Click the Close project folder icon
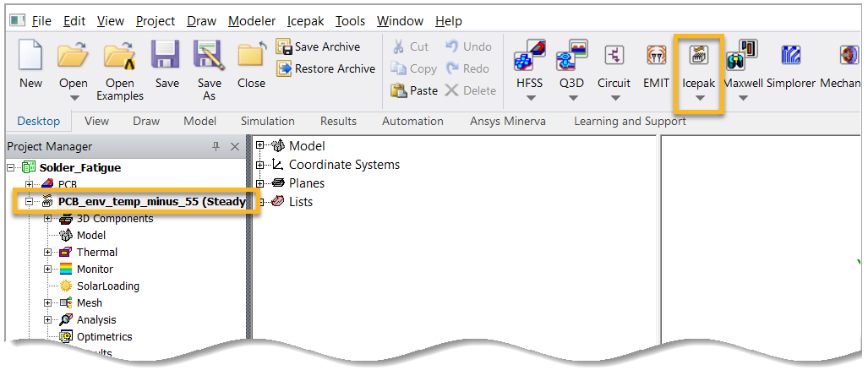 (x=251, y=56)
